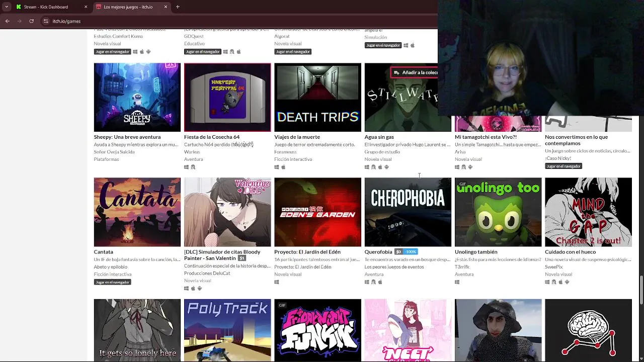Click Apple icon under DLC Bloody Painter

(x=193, y=289)
